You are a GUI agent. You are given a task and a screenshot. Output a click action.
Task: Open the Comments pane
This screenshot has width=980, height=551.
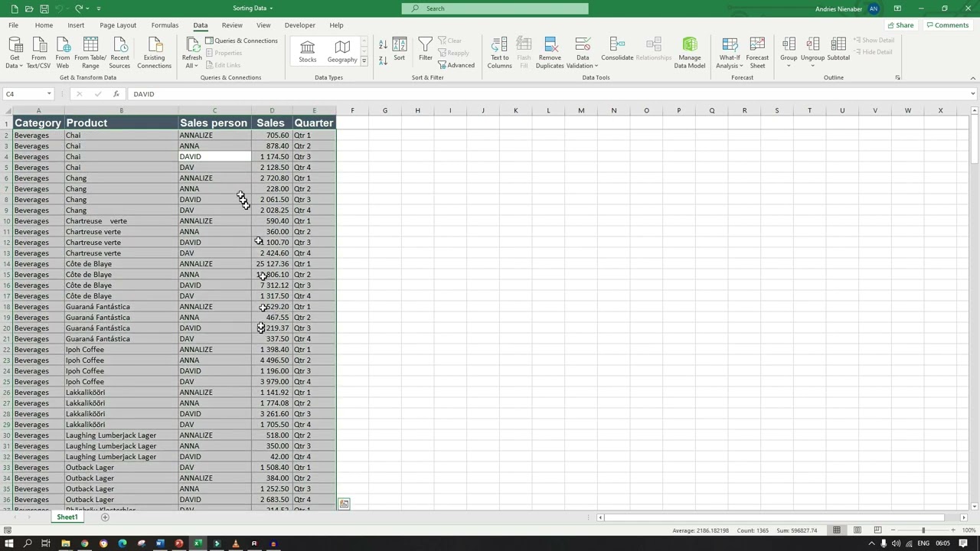coord(947,25)
